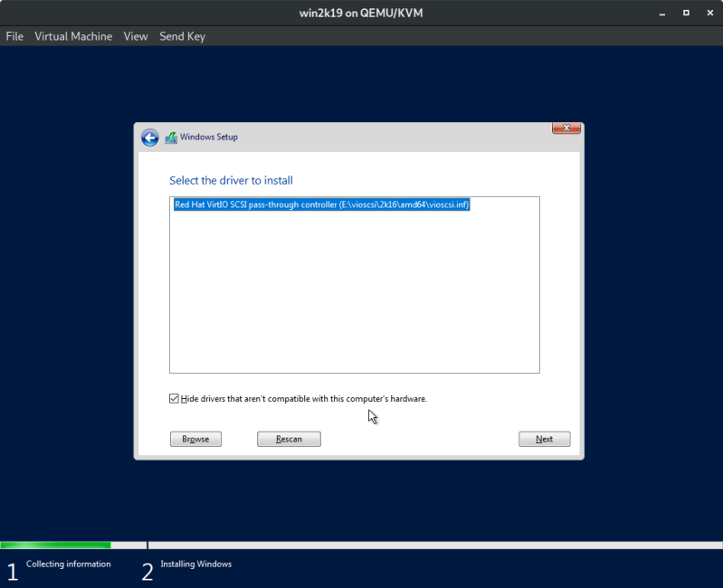Click the Collecting information progress bar
This screenshot has height=588, width=723.
coord(73,545)
